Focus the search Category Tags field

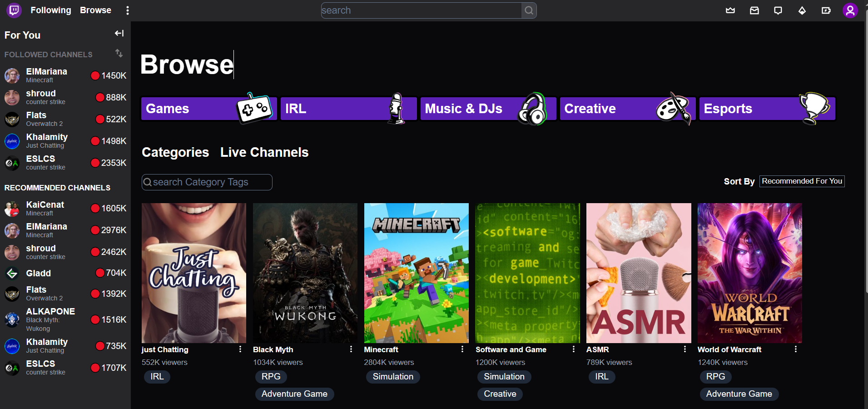pyautogui.click(x=207, y=182)
